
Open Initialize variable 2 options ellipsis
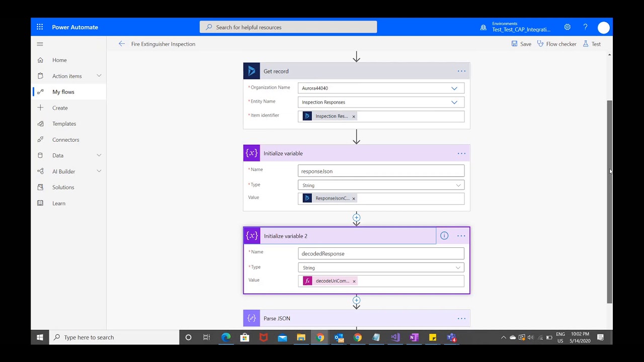tap(461, 236)
